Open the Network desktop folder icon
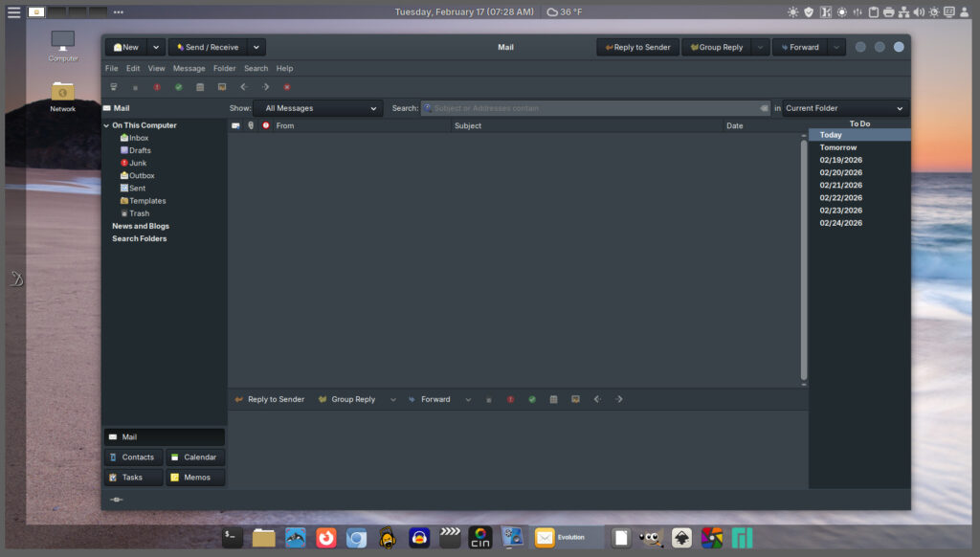 tap(62, 97)
